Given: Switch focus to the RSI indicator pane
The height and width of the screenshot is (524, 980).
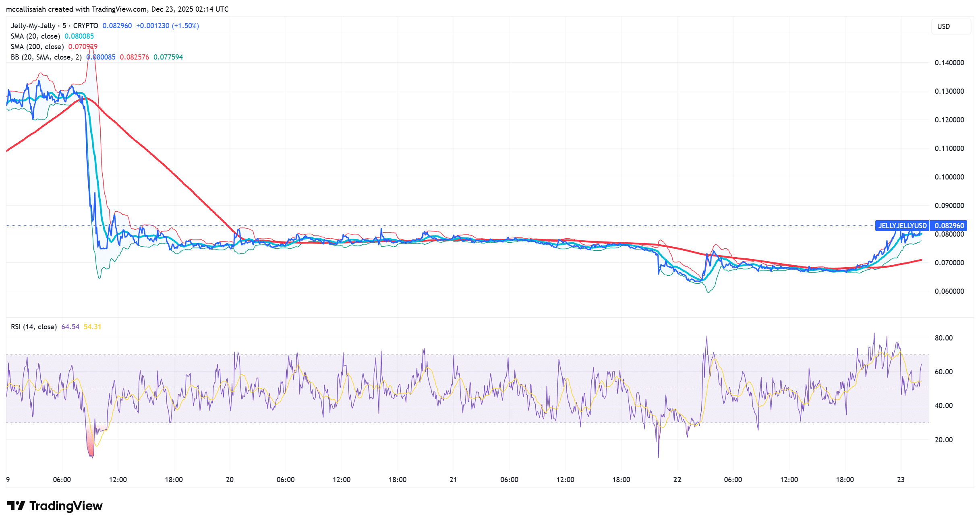Looking at the screenshot, I should (x=483, y=402).
